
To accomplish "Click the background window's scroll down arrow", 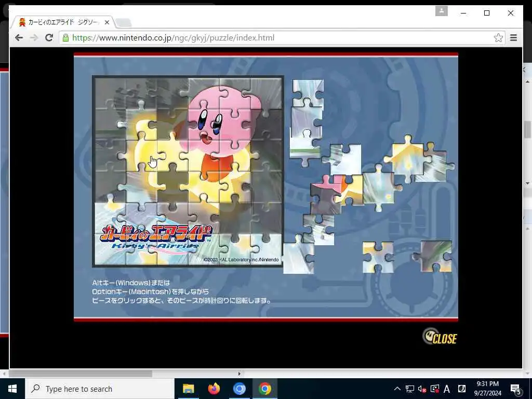I will tap(528, 183).
